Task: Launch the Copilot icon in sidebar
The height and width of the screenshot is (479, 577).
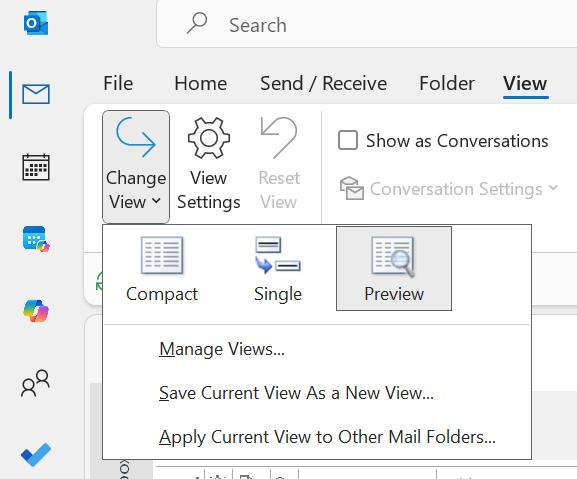Action: pyautogui.click(x=36, y=311)
